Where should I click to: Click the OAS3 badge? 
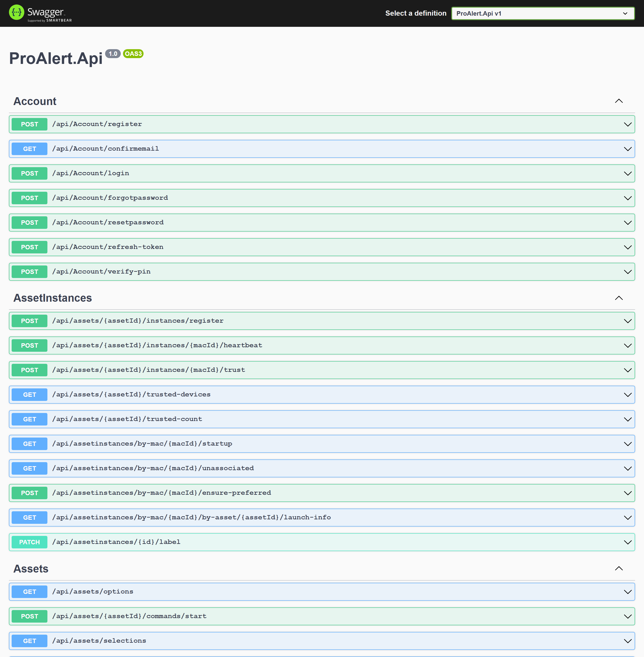click(x=133, y=54)
